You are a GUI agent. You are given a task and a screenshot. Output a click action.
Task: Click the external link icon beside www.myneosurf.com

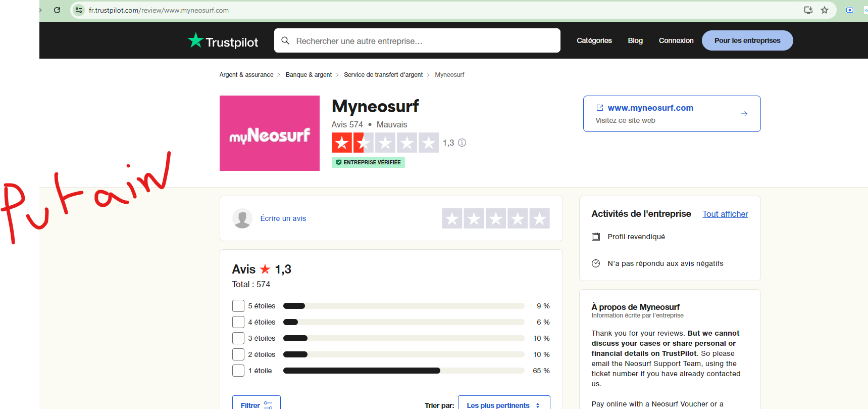[x=600, y=108]
